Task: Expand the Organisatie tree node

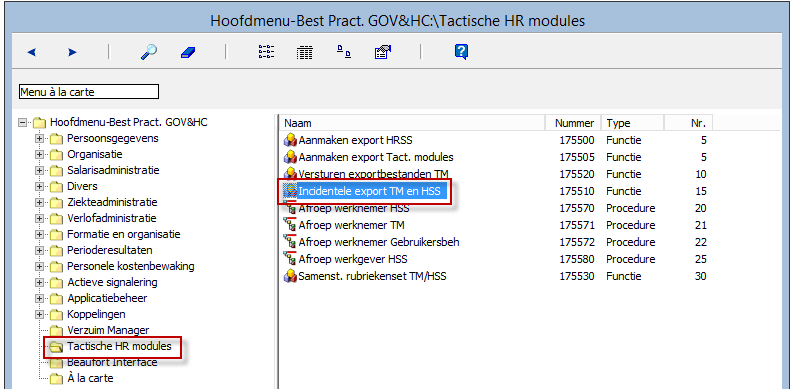Action: [39, 154]
